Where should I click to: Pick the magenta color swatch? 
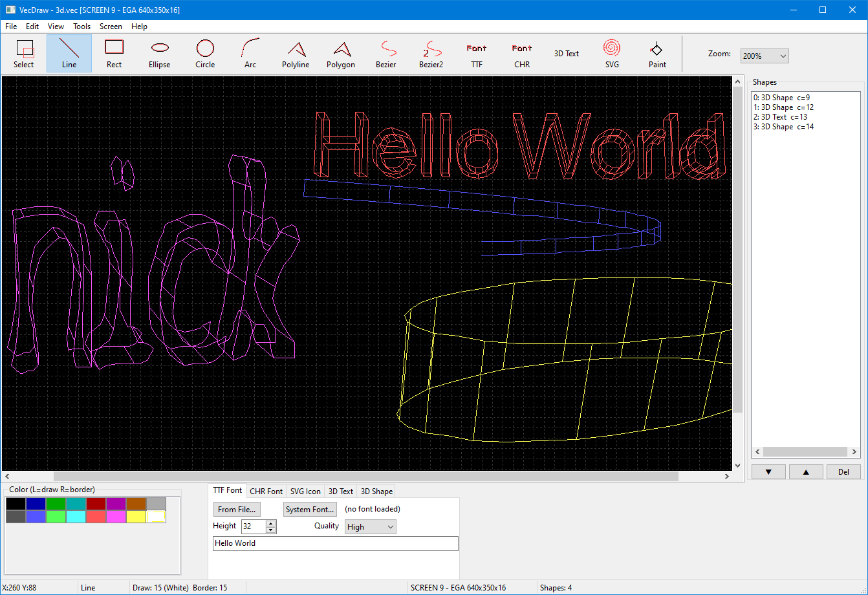coord(116,517)
